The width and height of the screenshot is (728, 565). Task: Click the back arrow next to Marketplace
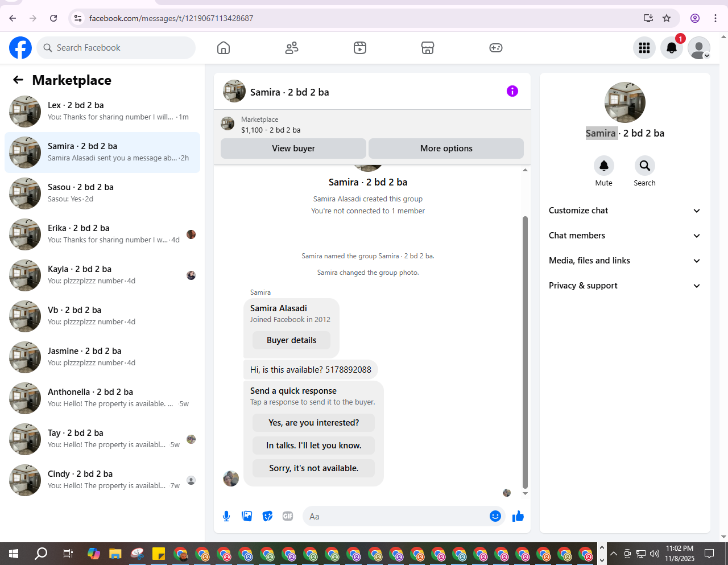click(x=18, y=80)
